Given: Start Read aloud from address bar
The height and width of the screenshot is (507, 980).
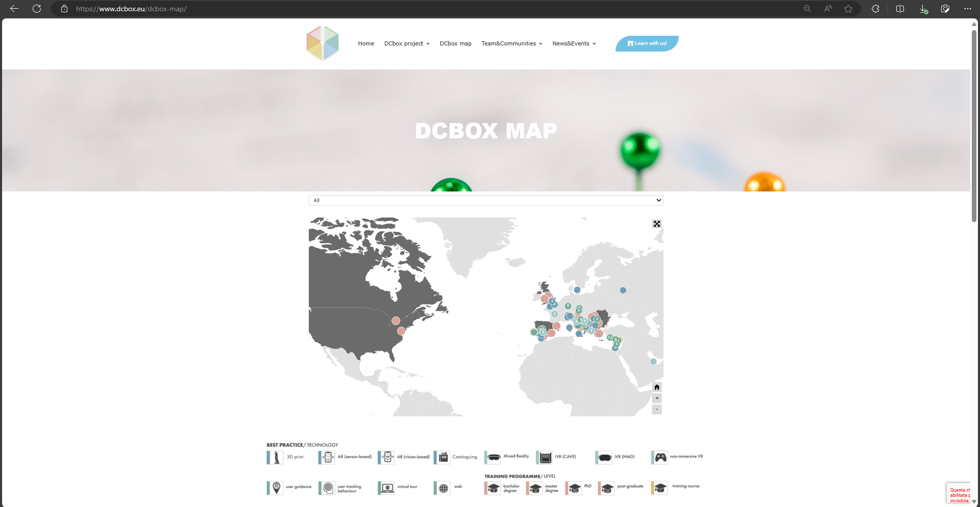Looking at the screenshot, I should (828, 9).
